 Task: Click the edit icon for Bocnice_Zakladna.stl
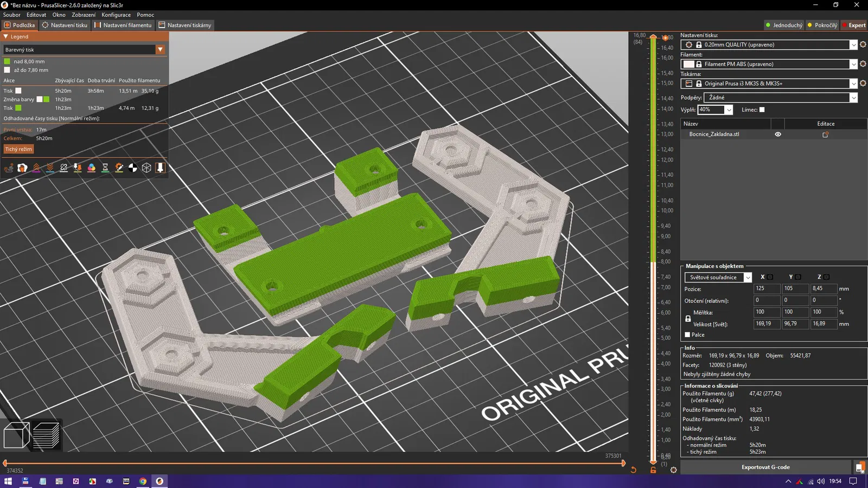click(x=826, y=134)
